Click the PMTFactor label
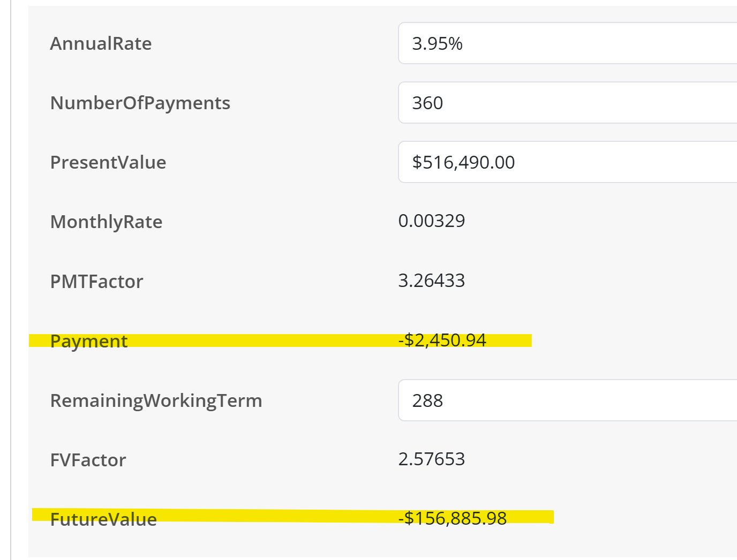737x560 pixels. (96, 282)
